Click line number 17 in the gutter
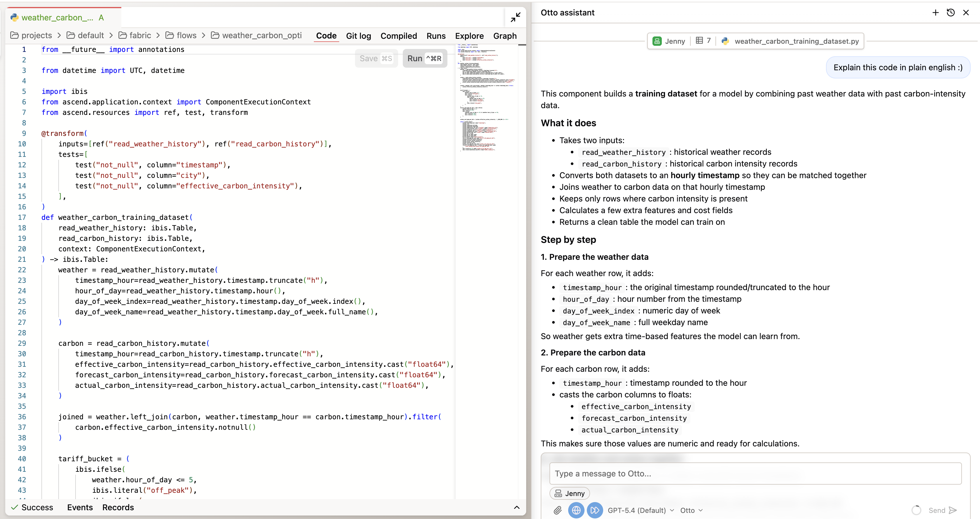This screenshot has height=519, width=980. coord(22,218)
